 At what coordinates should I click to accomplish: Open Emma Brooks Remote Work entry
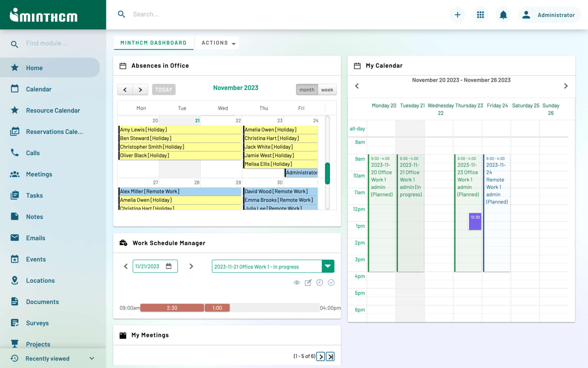[280, 200]
